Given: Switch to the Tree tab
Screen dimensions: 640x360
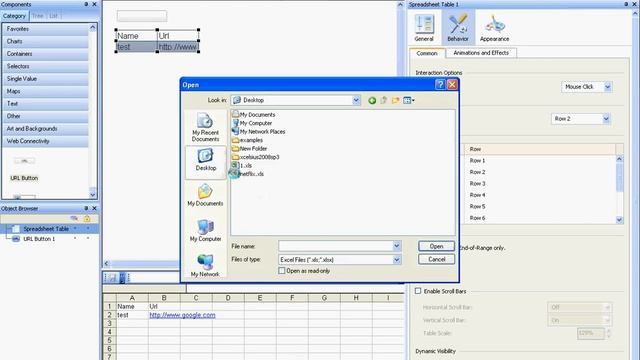Looking at the screenshot, I should tap(38, 16).
